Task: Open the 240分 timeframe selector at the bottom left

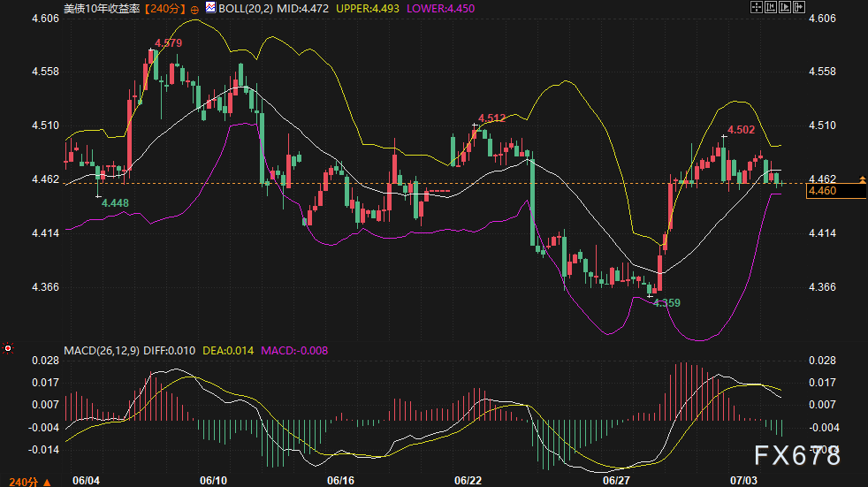Action: (30, 482)
